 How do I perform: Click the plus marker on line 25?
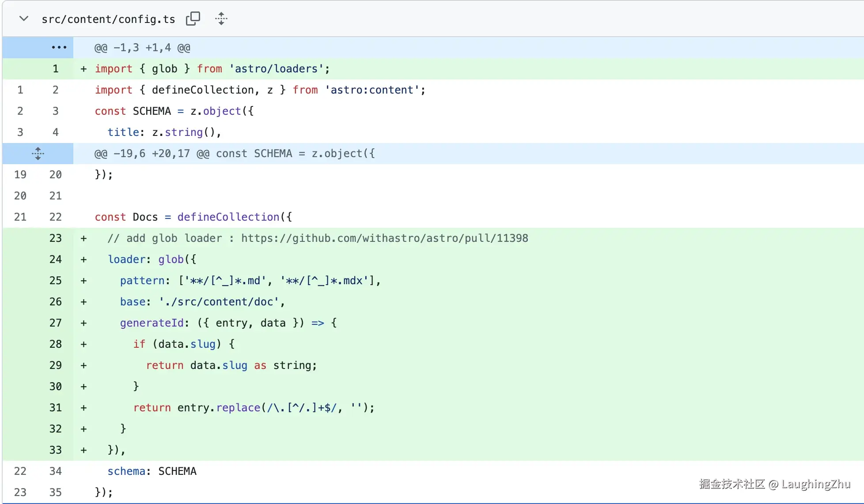83,281
